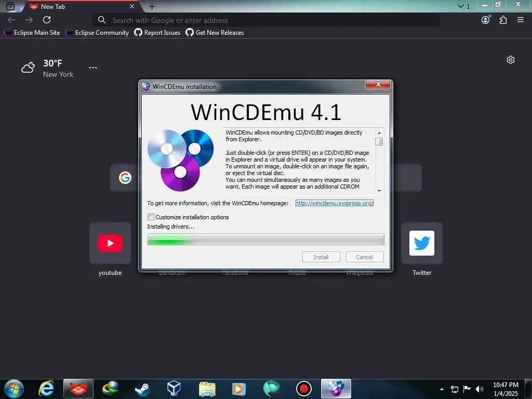
Task: Click the description scrollbar down arrow
Action: (379, 191)
